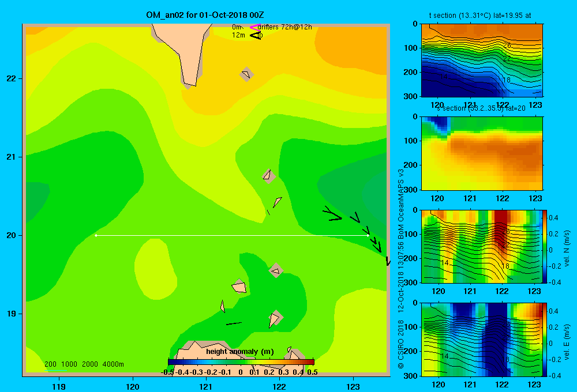Open the northward velocity section plot
The height and width of the screenshot is (392, 577).
tap(482, 246)
